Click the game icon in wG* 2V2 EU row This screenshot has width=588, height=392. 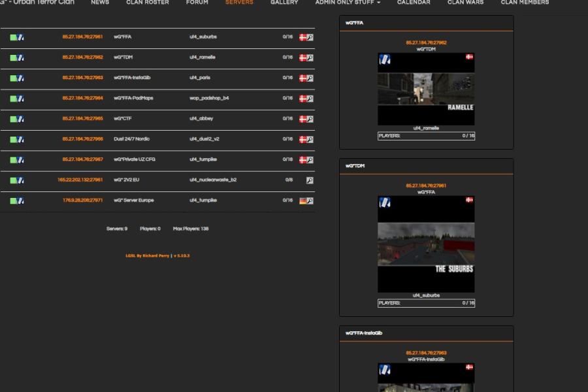click(x=21, y=180)
